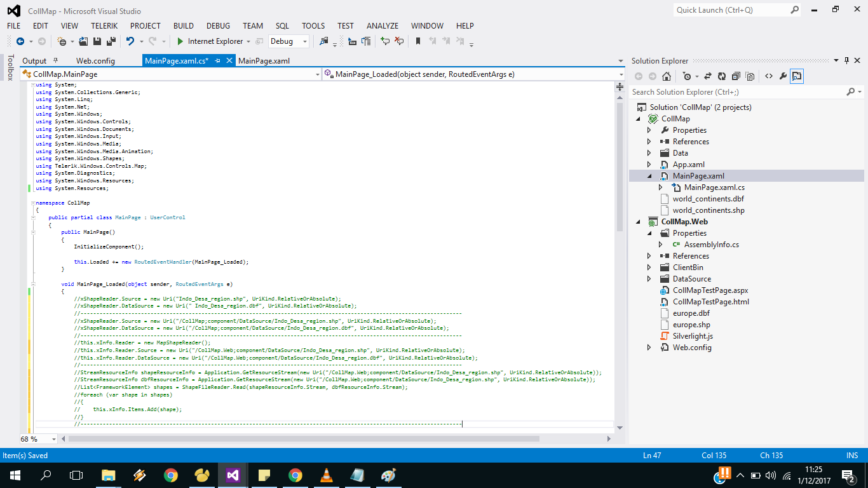Click the Undo arrow in the toolbar
The height and width of the screenshot is (488, 868).
coord(130,41)
